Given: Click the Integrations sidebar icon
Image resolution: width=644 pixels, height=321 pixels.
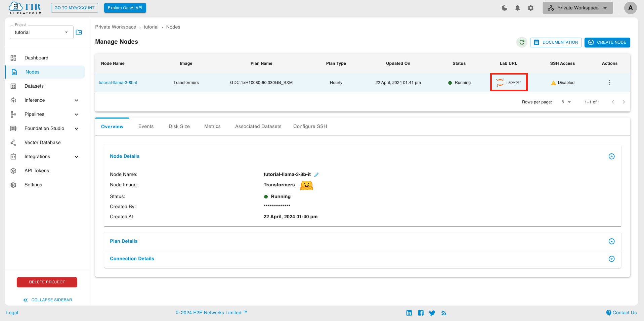Looking at the screenshot, I should (13, 156).
